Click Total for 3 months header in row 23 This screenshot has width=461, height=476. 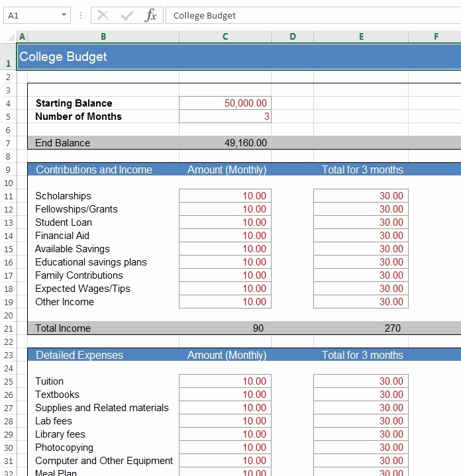(362, 355)
